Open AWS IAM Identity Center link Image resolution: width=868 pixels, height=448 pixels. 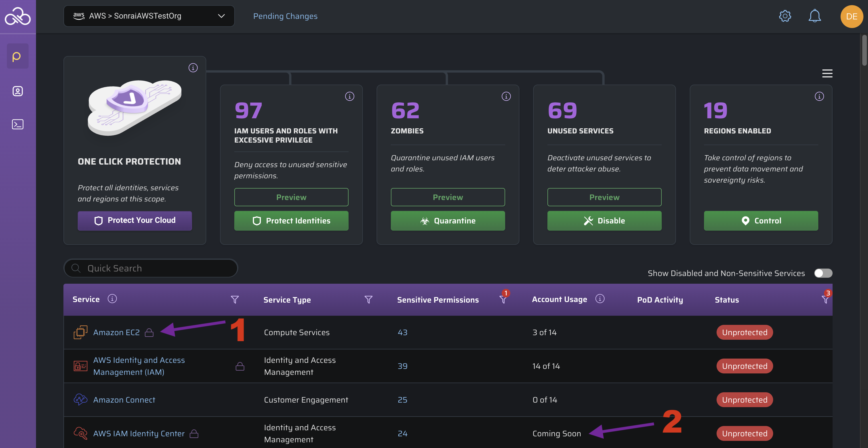[x=139, y=433]
